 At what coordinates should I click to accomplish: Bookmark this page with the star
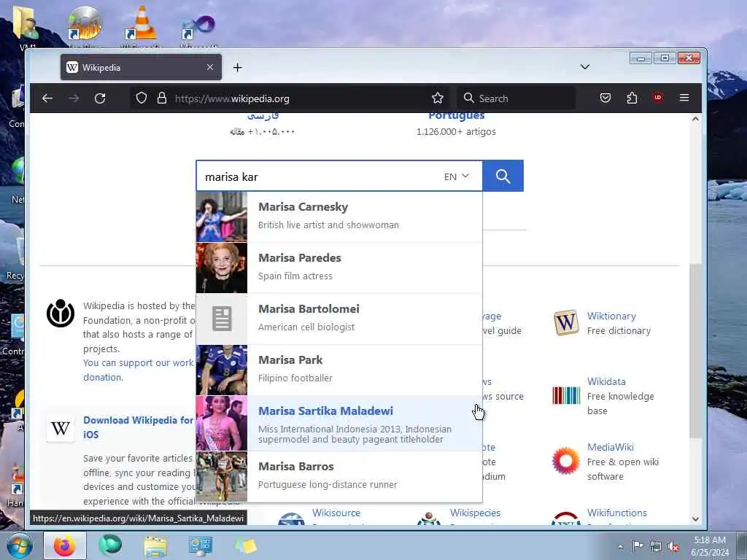point(438,98)
